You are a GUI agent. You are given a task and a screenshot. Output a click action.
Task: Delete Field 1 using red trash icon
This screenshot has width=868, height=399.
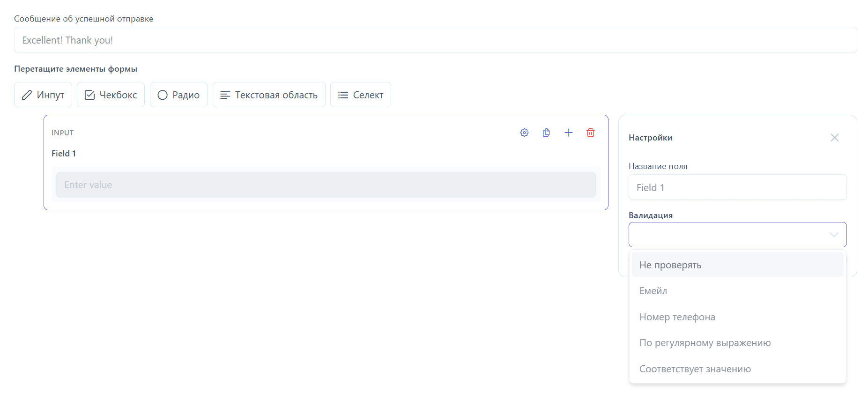[591, 133]
